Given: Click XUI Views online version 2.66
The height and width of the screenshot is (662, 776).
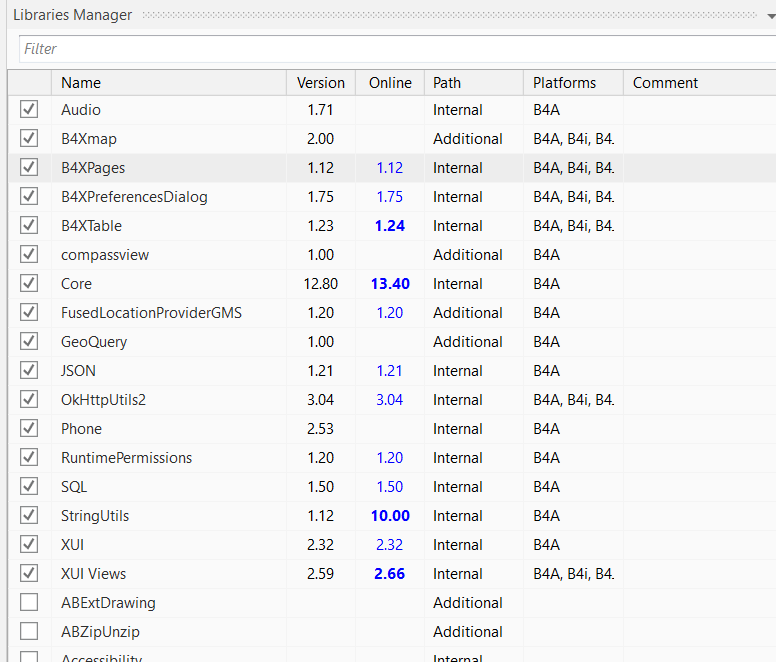Looking at the screenshot, I should pos(390,574).
